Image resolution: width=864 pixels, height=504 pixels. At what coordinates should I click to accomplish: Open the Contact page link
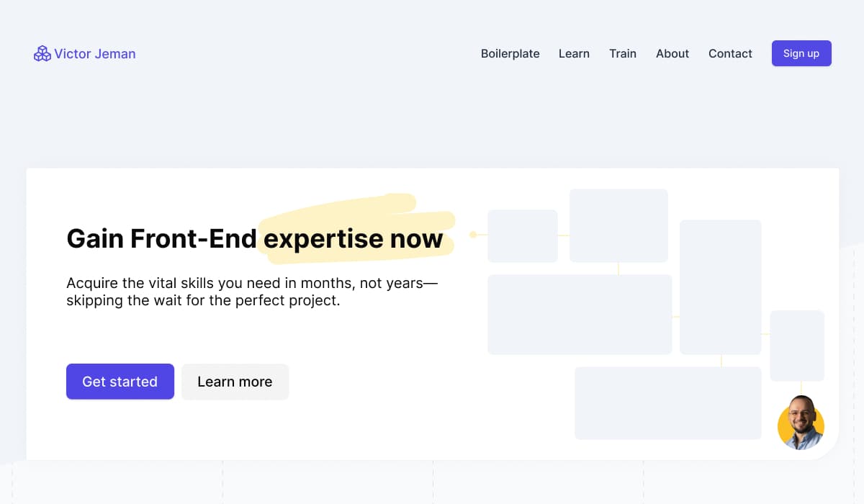point(730,53)
